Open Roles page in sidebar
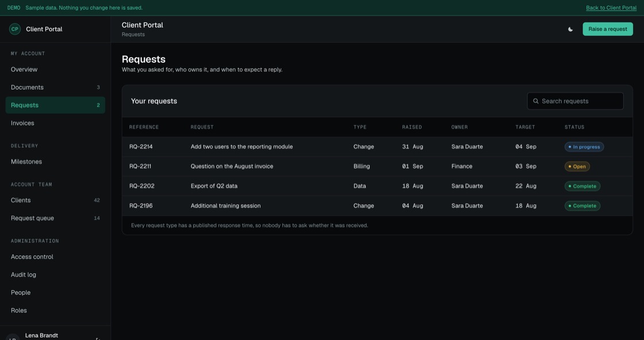The width and height of the screenshot is (644, 340). 55,311
